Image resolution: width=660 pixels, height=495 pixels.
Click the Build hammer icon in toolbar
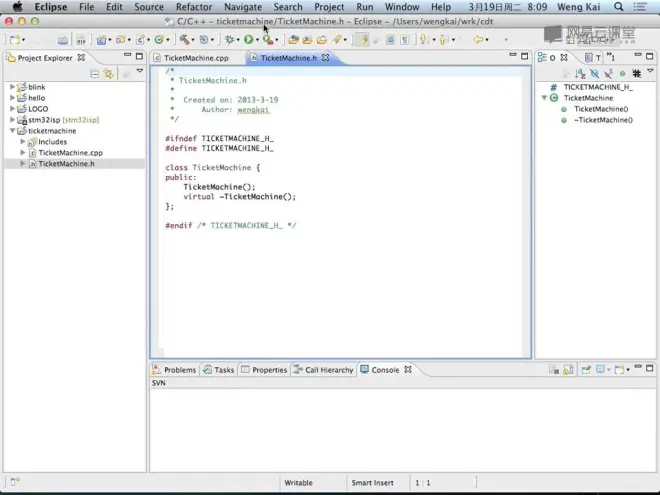185,40
